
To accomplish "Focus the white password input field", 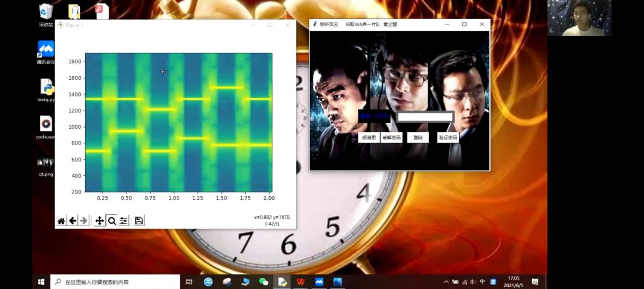I will coord(425,117).
